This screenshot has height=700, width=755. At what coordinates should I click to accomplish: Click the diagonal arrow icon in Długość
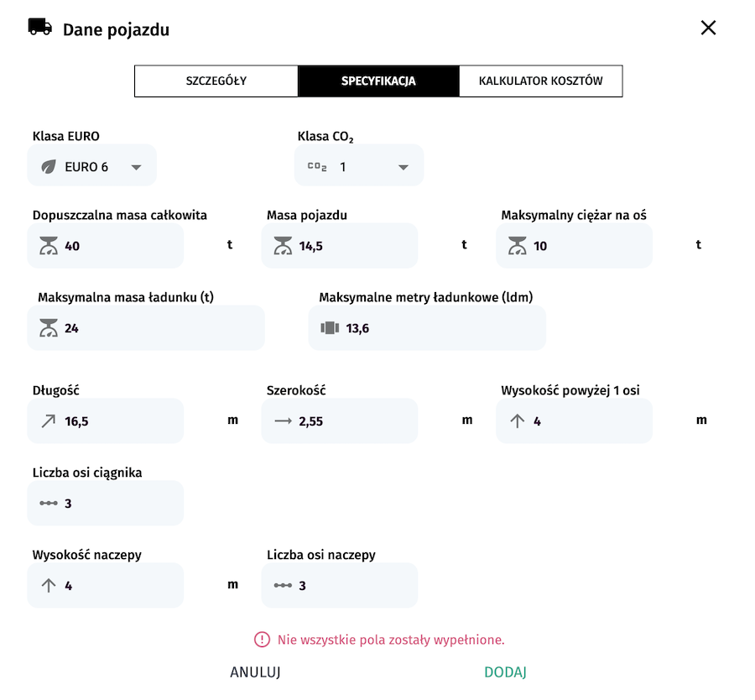tap(48, 421)
